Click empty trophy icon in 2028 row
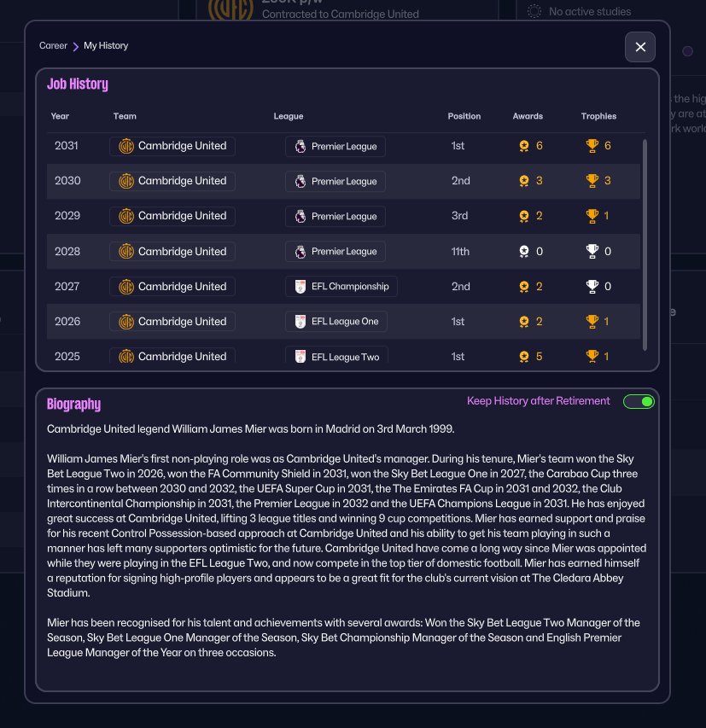This screenshot has height=728, width=706. (592, 252)
